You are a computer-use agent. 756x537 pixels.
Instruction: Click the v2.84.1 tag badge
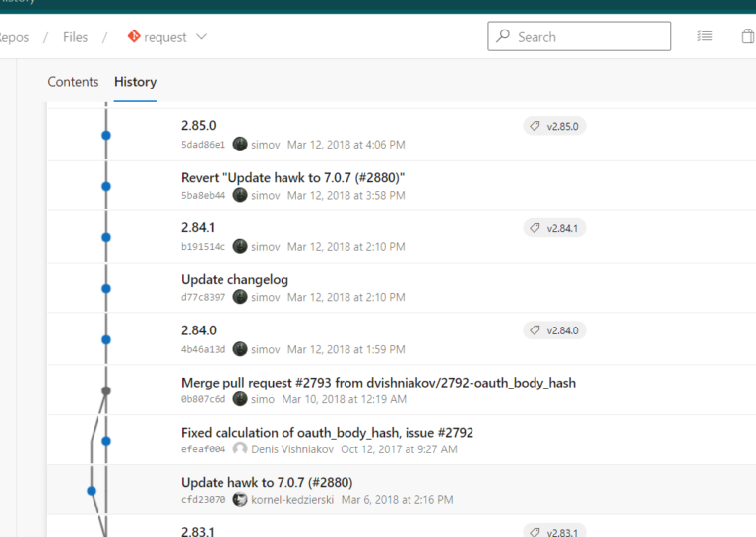click(554, 228)
